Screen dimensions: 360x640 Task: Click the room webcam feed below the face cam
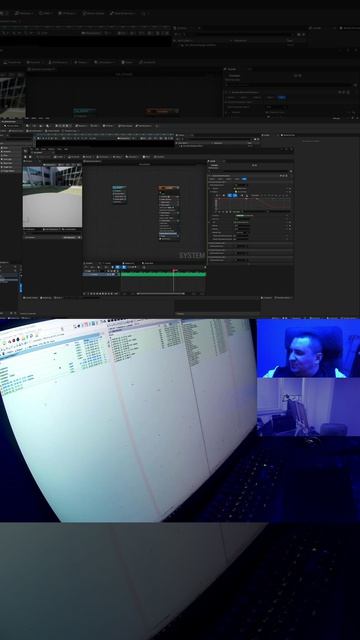coord(308,407)
